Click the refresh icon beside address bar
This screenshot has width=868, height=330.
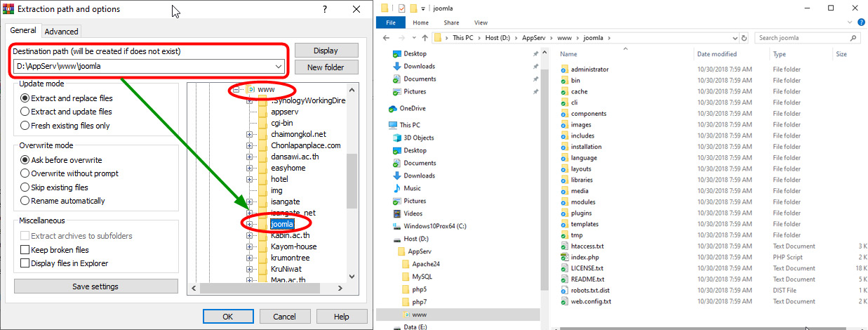point(746,38)
